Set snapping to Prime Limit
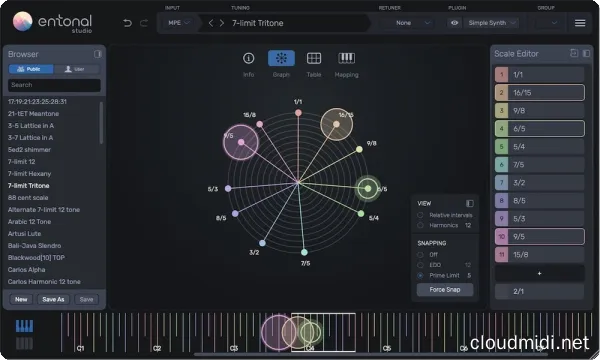This screenshot has height=360, width=600. tap(420, 275)
